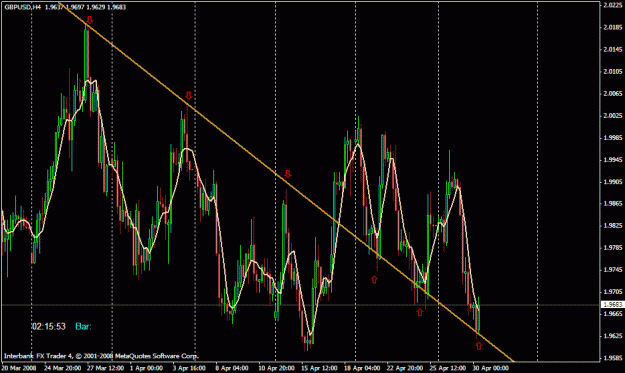Click price axis value 1.9905
Screen dimensions: 625x373
pos(613,182)
